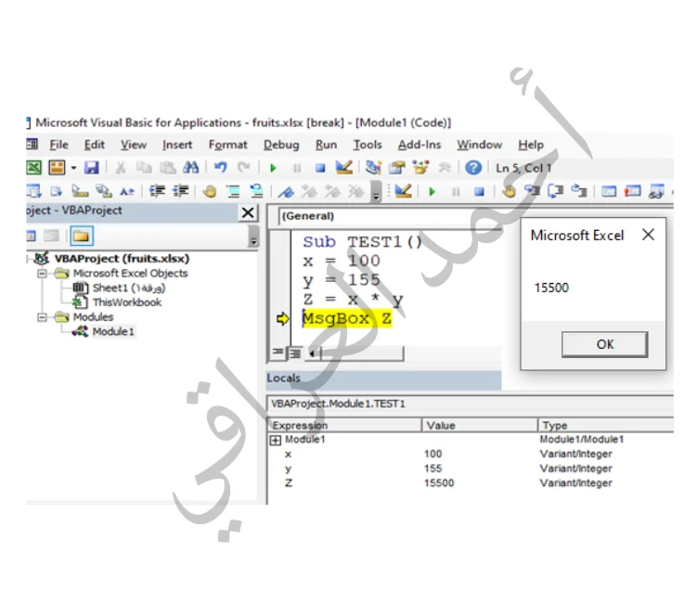
Task: Open the Debug menu
Action: point(281,145)
